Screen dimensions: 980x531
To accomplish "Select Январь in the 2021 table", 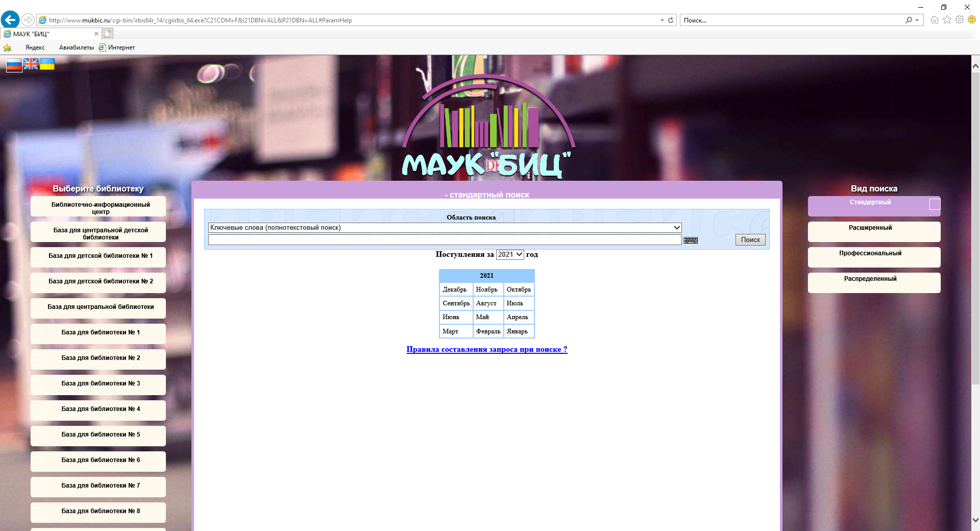I will [517, 331].
